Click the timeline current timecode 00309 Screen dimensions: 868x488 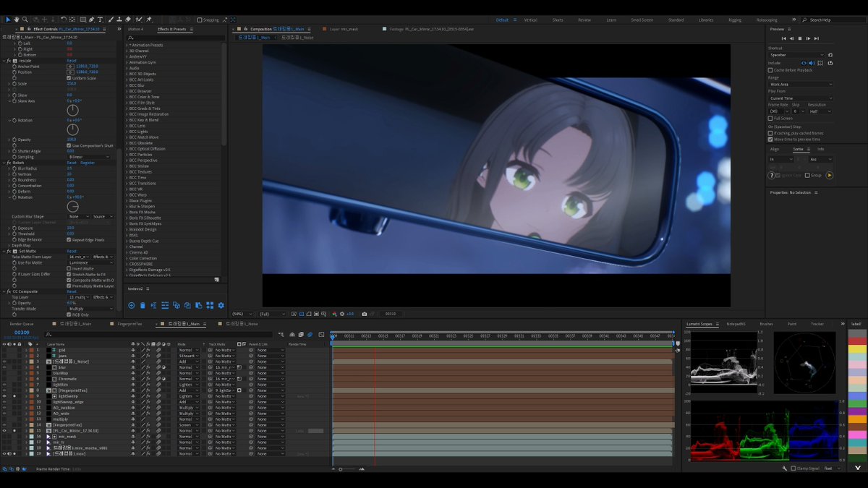pos(22,333)
